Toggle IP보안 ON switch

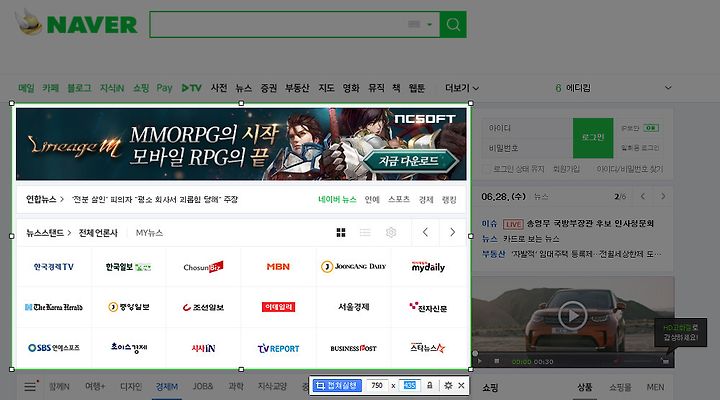[651, 128]
